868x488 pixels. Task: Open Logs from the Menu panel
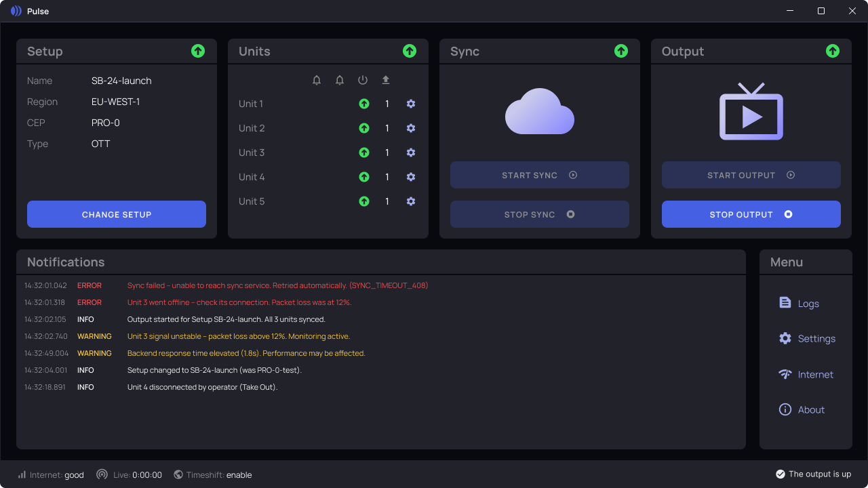coord(800,303)
